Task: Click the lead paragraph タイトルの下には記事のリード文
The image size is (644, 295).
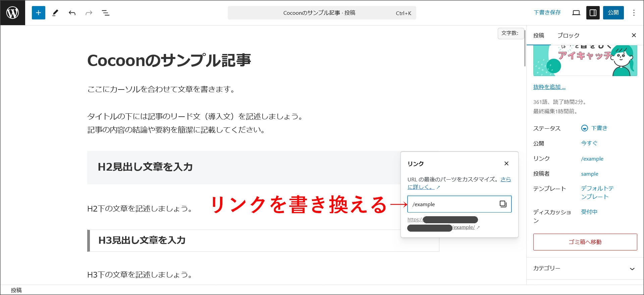Action: click(196, 123)
